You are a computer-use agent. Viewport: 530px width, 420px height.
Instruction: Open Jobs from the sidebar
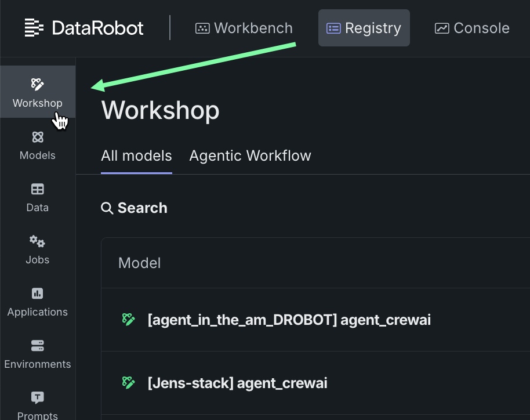coord(38,249)
